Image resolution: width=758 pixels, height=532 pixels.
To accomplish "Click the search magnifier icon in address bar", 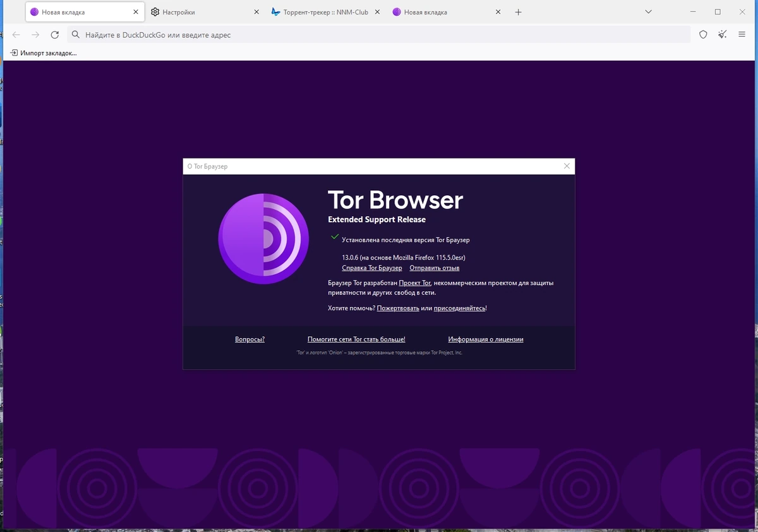I will click(76, 35).
